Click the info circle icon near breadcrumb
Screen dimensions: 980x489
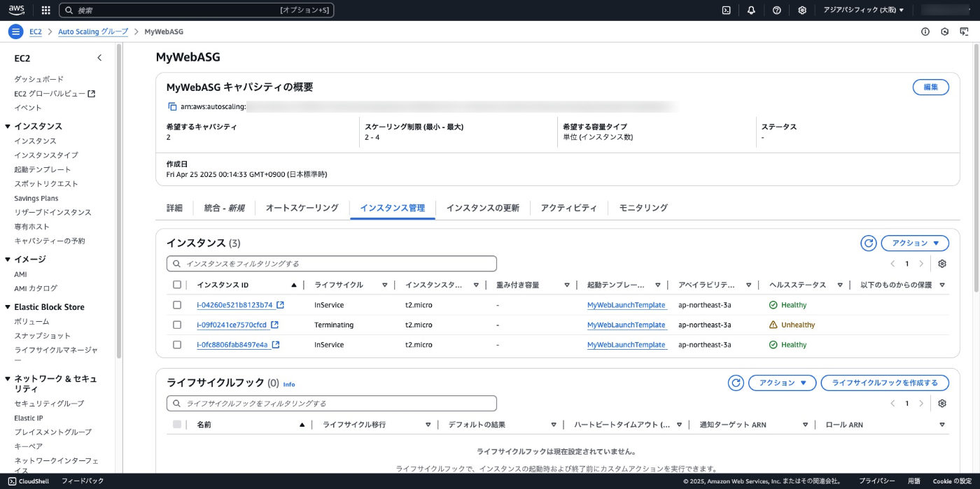[x=925, y=31]
